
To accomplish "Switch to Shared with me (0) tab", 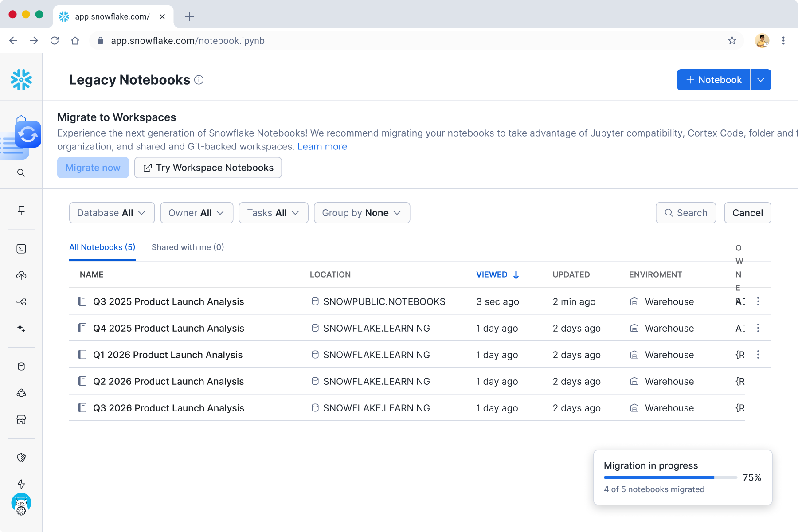I will [188, 247].
